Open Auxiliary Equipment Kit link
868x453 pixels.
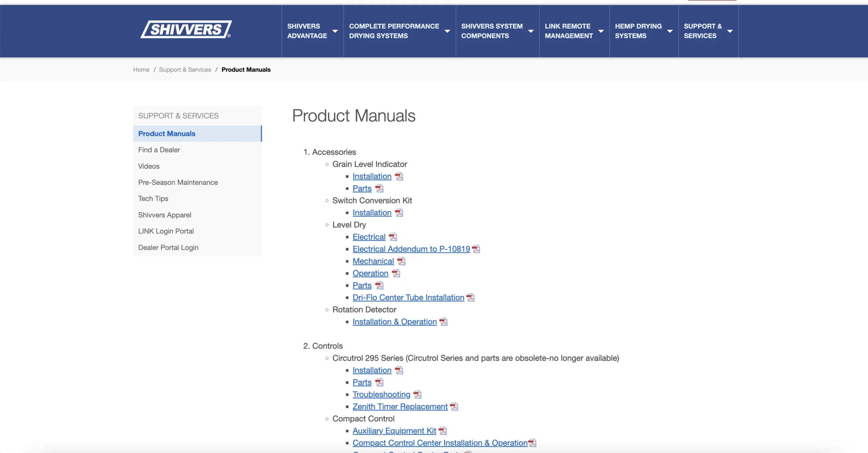[394, 431]
